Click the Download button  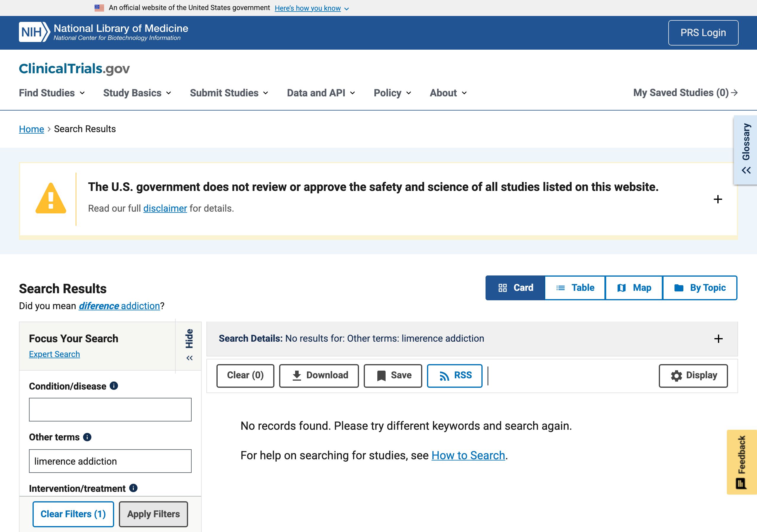click(x=319, y=375)
